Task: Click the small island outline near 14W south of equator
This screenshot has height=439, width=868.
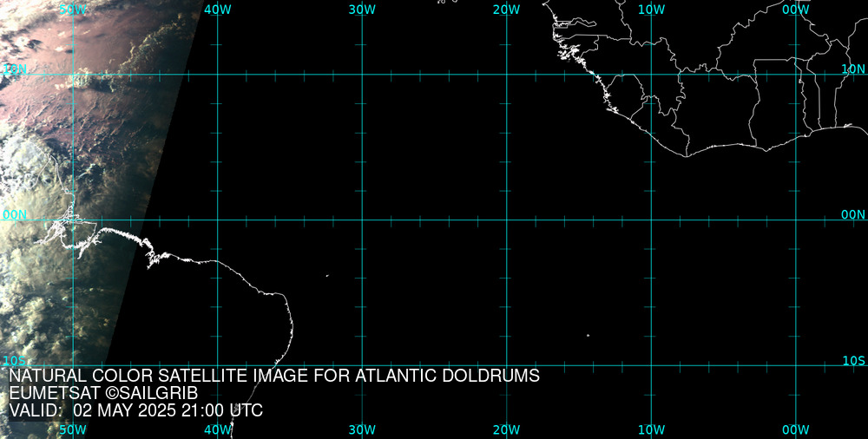Action: click(x=588, y=335)
